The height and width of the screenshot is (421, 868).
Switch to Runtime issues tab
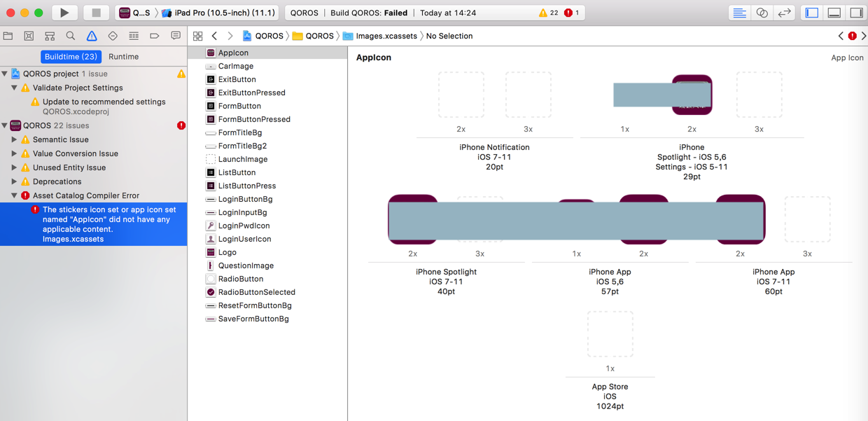tap(124, 57)
